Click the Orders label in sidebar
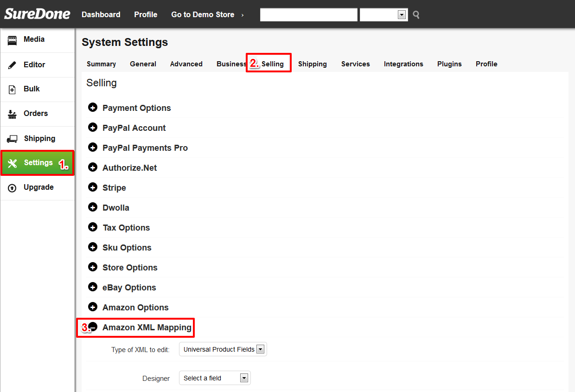 [x=36, y=114]
